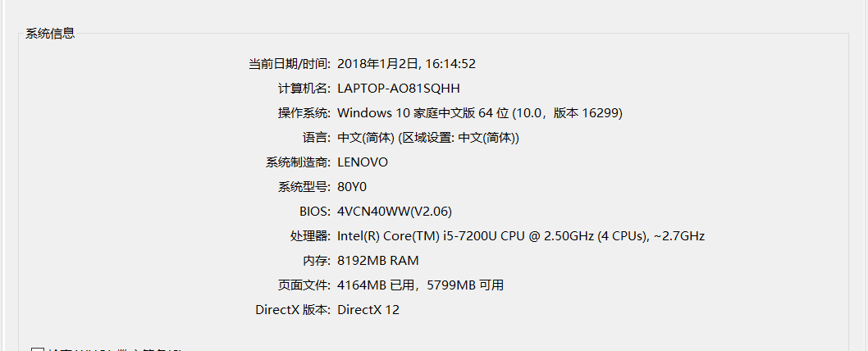The width and height of the screenshot is (868, 351).
Task: Click the 系统制造商 label
Action: coord(298,162)
